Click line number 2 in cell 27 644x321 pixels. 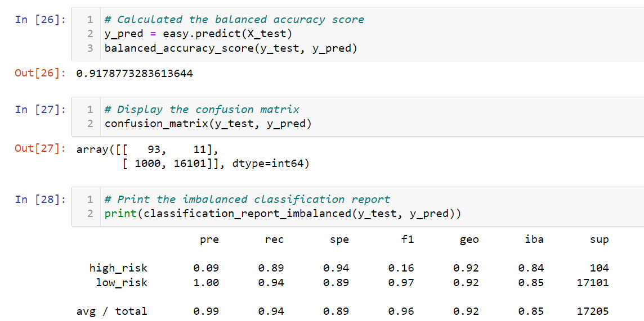tap(90, 124)
